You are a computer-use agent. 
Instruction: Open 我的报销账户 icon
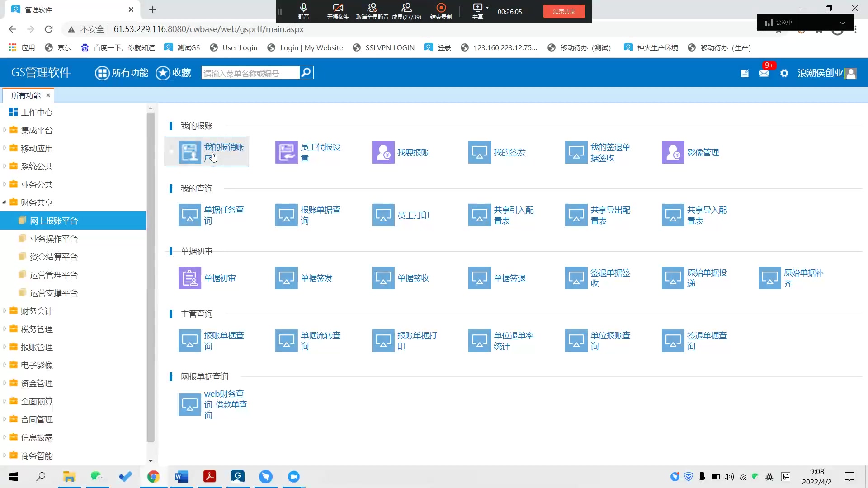190,152
